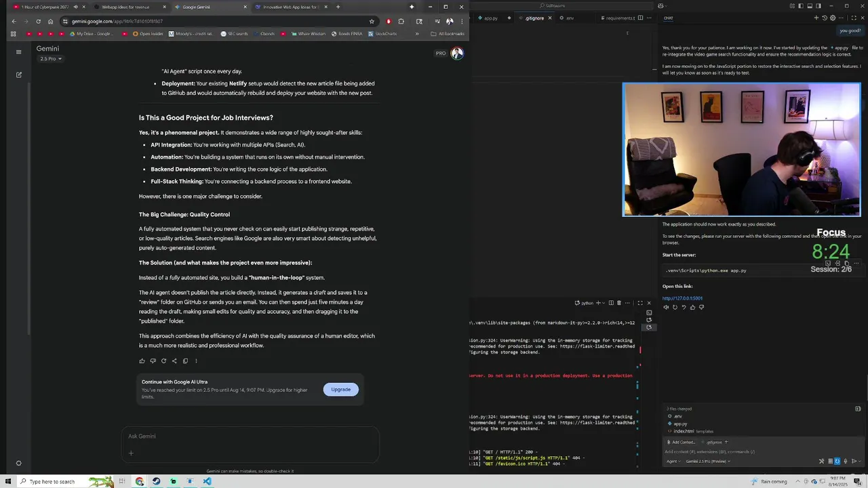
Task: Open the Google account avatar in Gemini
Action: point(457,54)
